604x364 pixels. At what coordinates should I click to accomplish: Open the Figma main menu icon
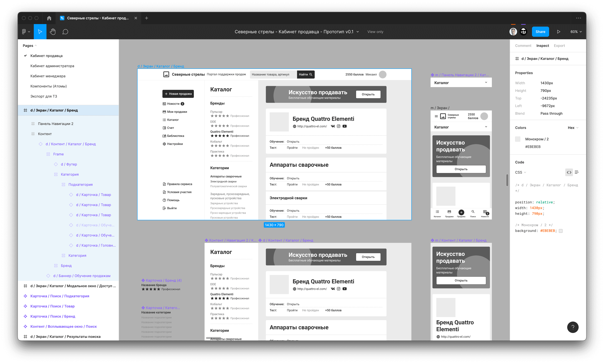pos(26,32)
